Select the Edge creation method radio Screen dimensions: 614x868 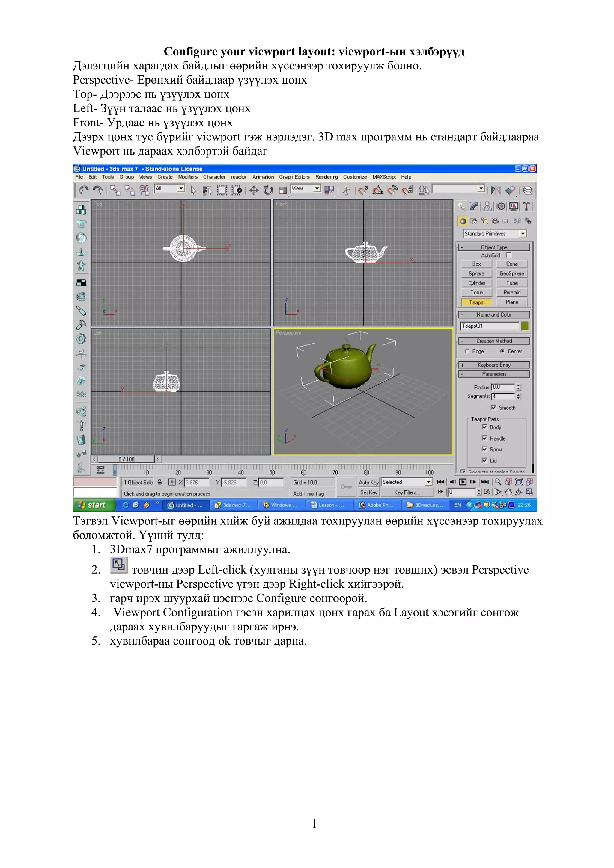point(467,351)
